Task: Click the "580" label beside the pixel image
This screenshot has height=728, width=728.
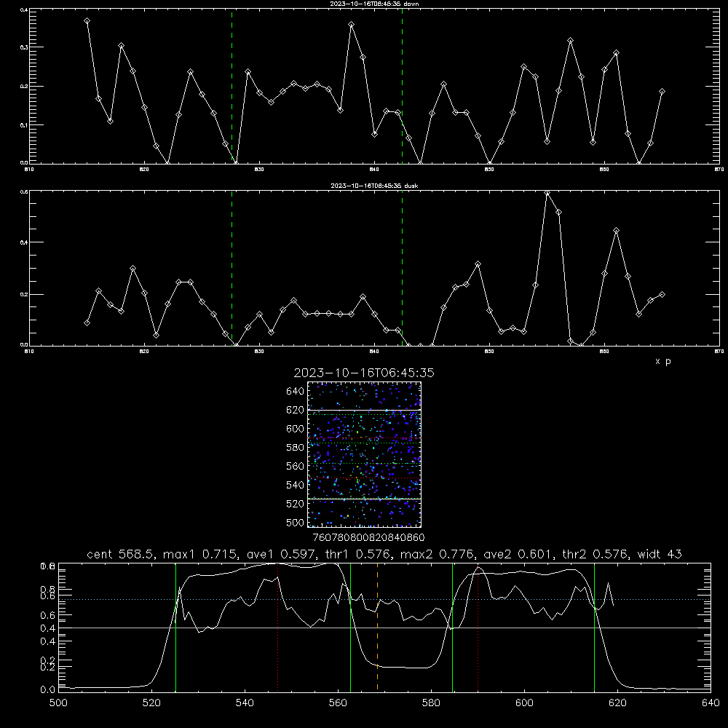Action: pyautogui.click(x=296, y=448)
